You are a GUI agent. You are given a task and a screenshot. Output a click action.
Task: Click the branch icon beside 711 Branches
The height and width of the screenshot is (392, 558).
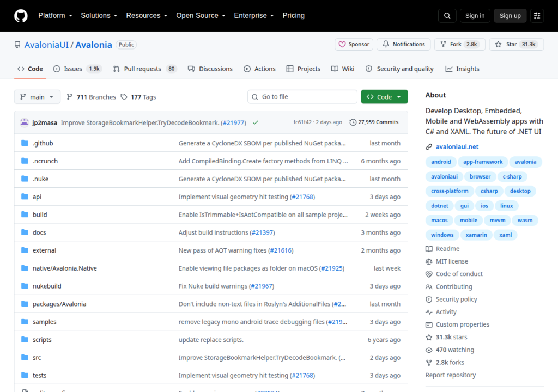[70, 97]
